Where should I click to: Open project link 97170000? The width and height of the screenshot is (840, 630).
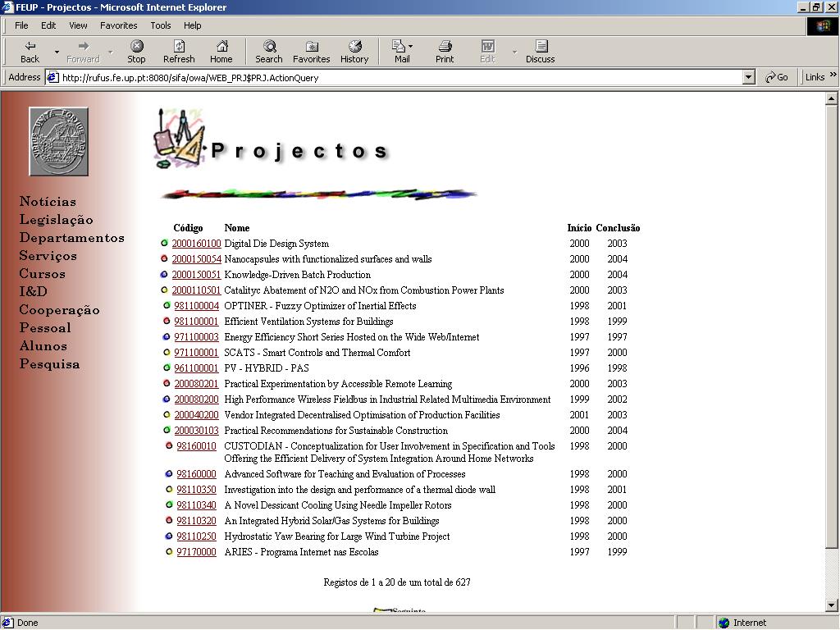coord(197,552)
